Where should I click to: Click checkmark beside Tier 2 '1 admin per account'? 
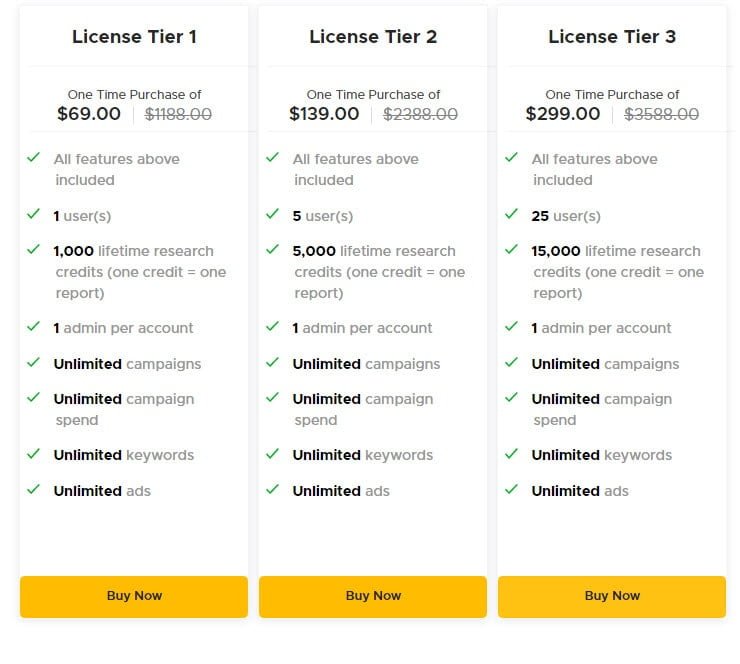point(272,327)
